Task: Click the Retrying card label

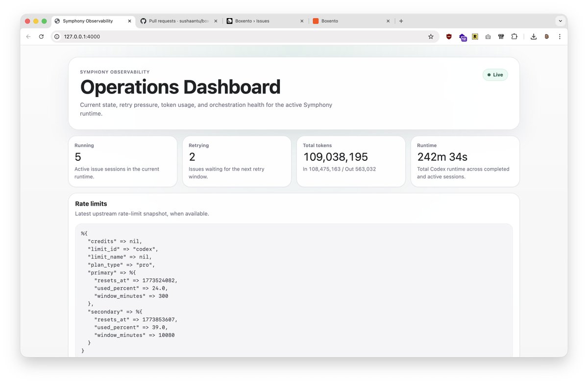Action: pyautogui.click(x=198, y=146)
